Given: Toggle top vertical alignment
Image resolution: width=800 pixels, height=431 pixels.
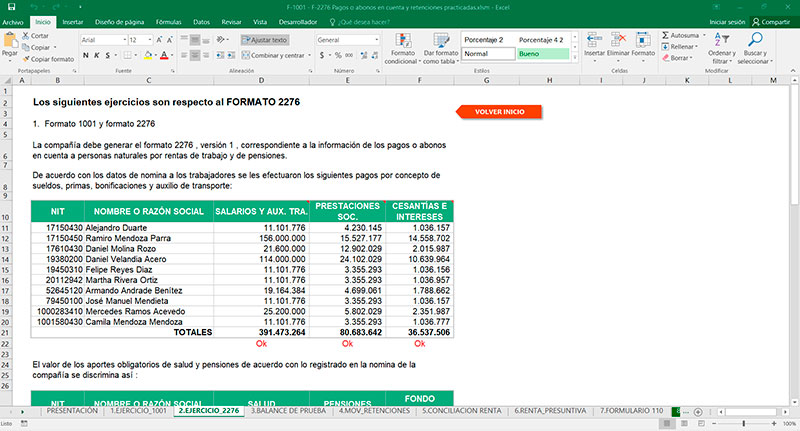Looking at the screenshot, I should 184,40.
